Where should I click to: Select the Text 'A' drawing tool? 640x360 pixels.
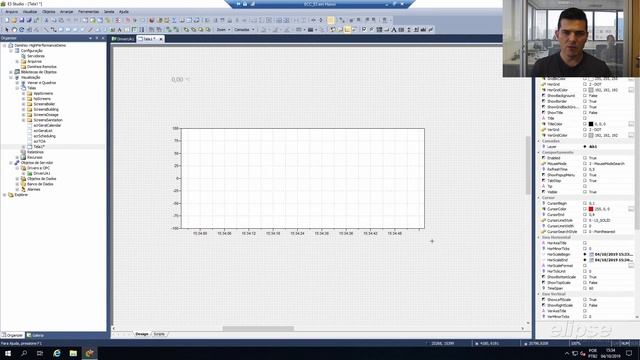click(x=120, y=30)
